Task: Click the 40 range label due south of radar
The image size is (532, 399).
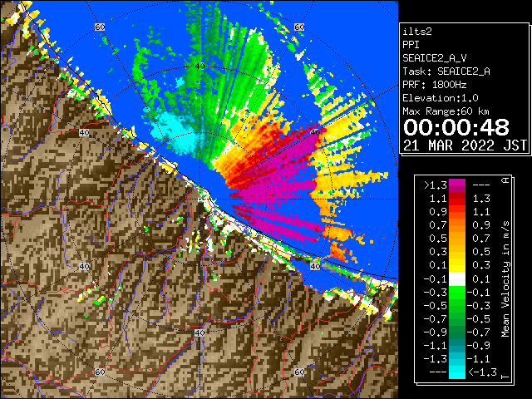Action: [199, 332]
